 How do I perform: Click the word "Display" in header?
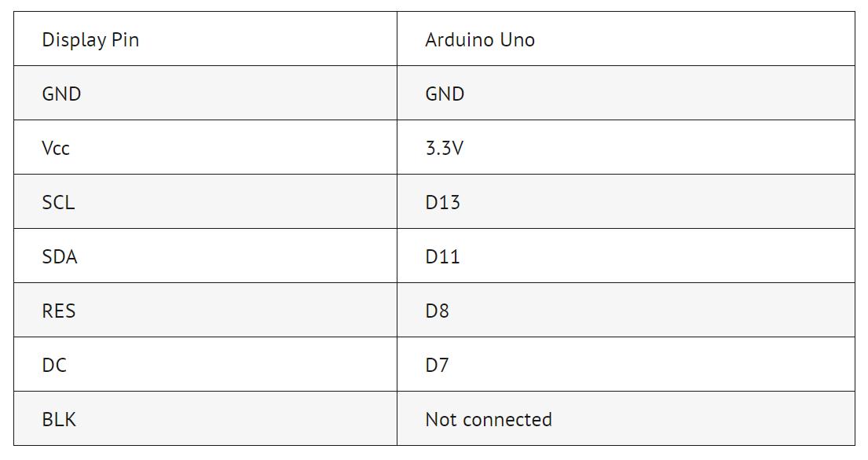click(74, 41)
